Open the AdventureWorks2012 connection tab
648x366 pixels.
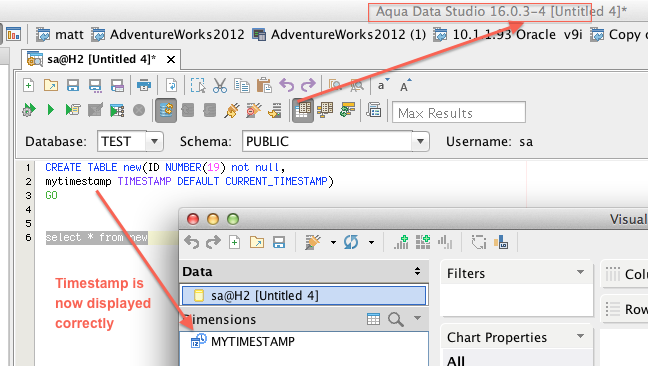(x=167, y=35)
